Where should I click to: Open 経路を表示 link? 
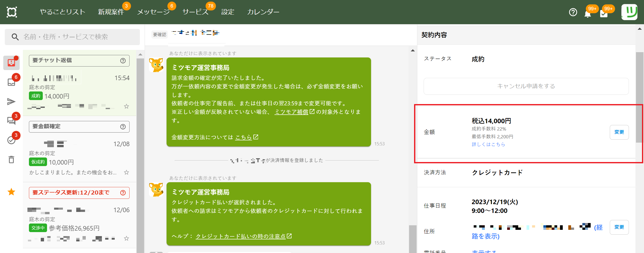tap(486, 236)
